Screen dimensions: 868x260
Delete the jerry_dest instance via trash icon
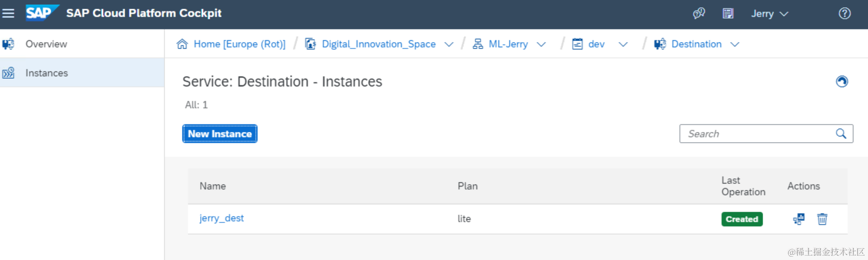822,219
